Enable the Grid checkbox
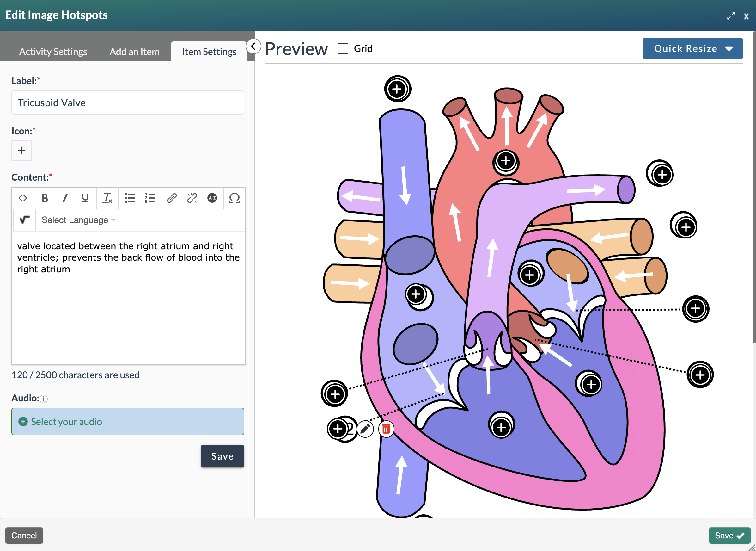756x551 pixels. [343, 49]
